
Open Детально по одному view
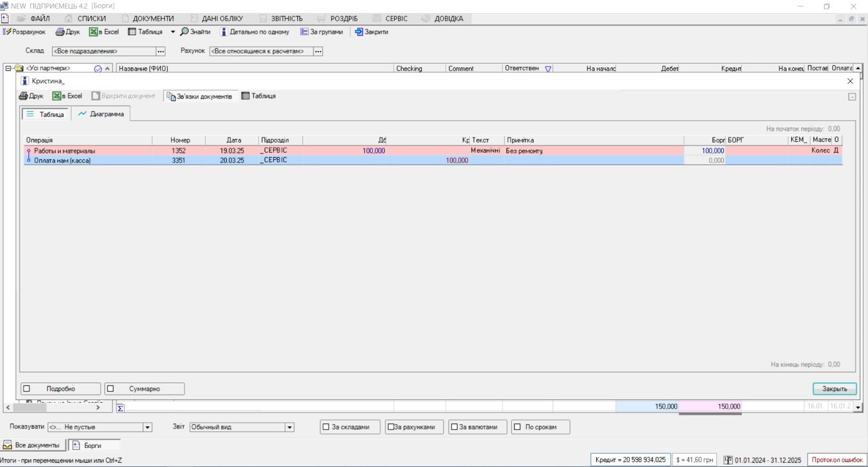pos(223,32)
